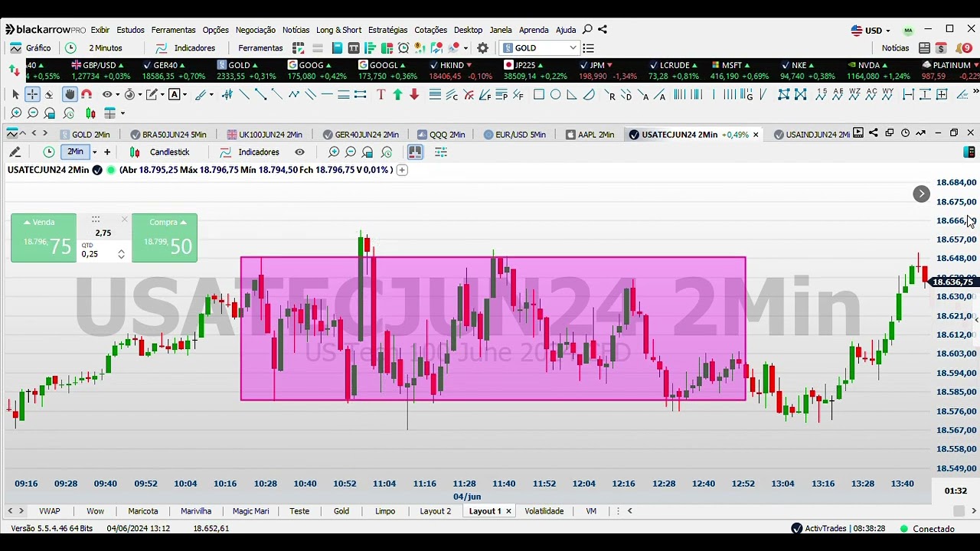Click the ActivTrades broker status indicator
Viewport: 980px width, 551px height.
[838, 528]
